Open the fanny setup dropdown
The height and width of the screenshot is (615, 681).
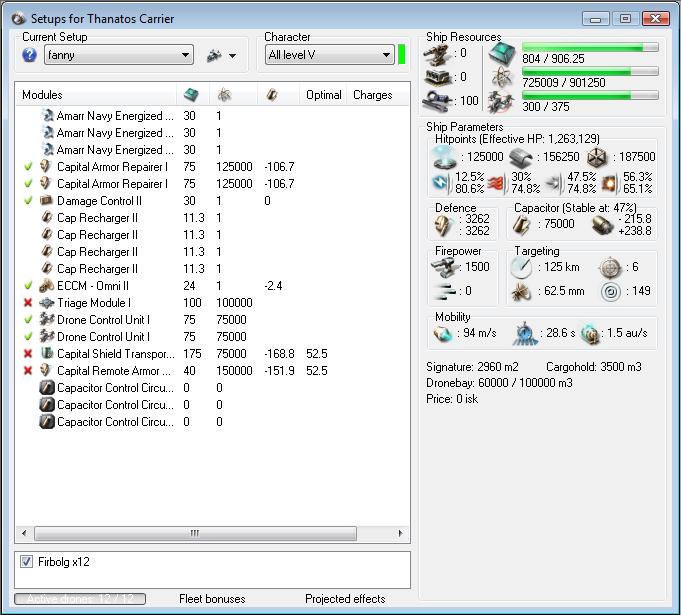pyautogui.click(x=119, y=55)
